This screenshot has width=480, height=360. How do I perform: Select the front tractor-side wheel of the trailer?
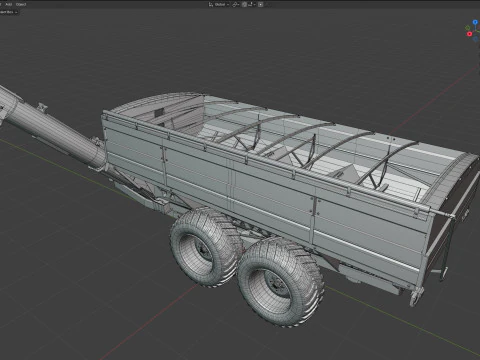click(x=206, y=247)
